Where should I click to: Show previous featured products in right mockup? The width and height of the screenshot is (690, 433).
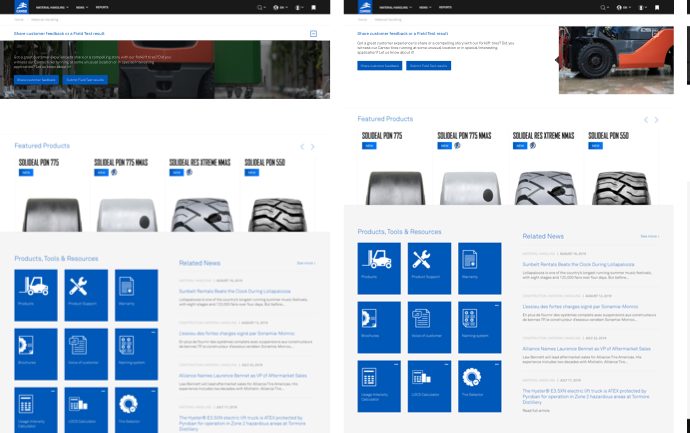pyautogui.click(x=646, y=120)
